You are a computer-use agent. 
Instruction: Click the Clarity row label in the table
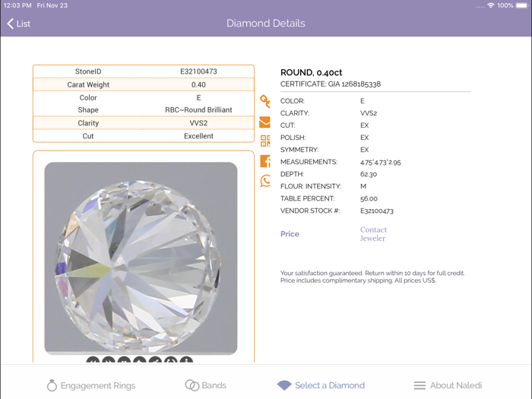point(88,123)
